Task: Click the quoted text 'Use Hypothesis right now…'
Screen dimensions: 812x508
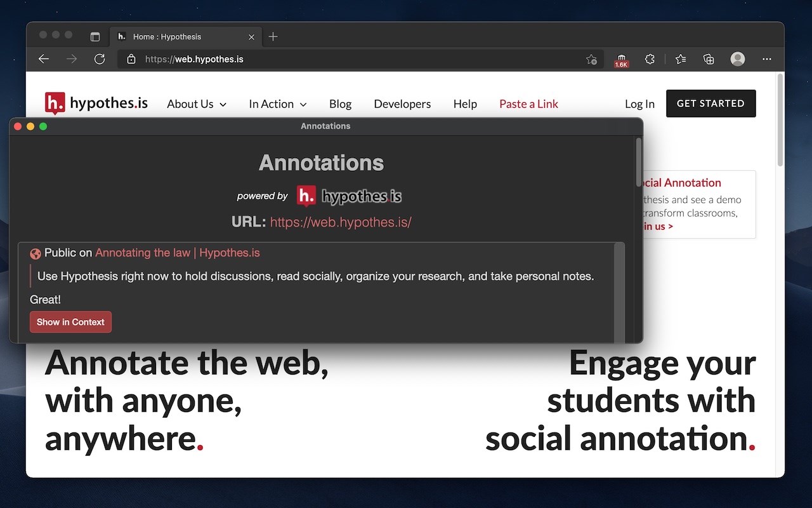Action: click(x=316, y=276)
